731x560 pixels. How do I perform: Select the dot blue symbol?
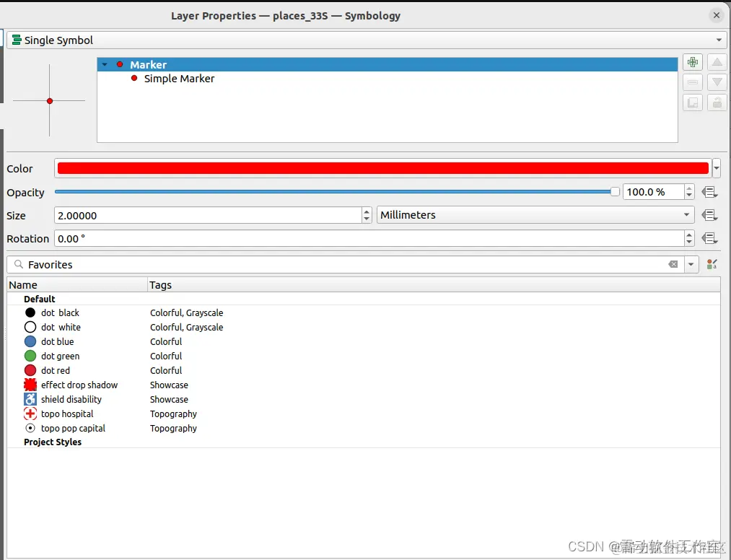[49, 342]
